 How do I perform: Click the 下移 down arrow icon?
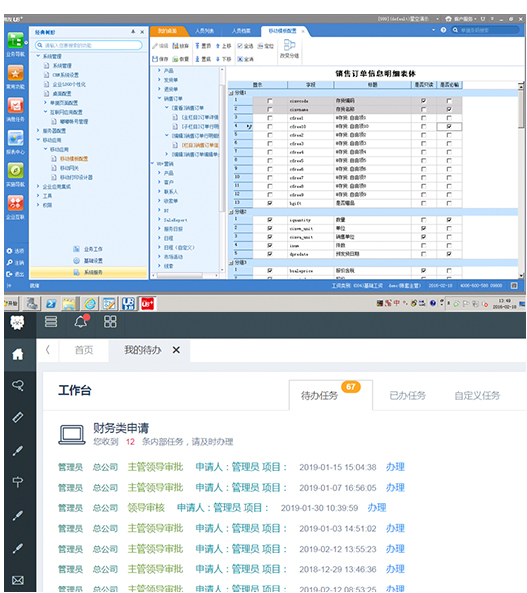coord(218,59)
